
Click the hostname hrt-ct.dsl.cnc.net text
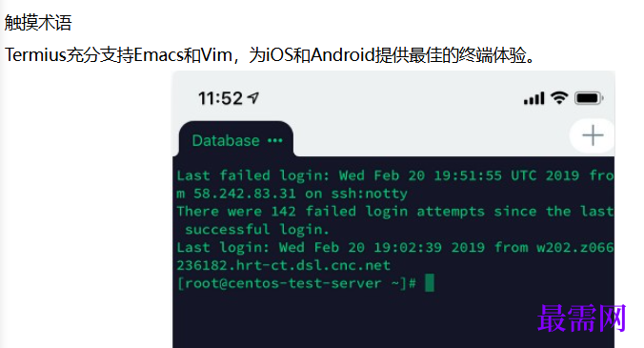click(313, 265)
